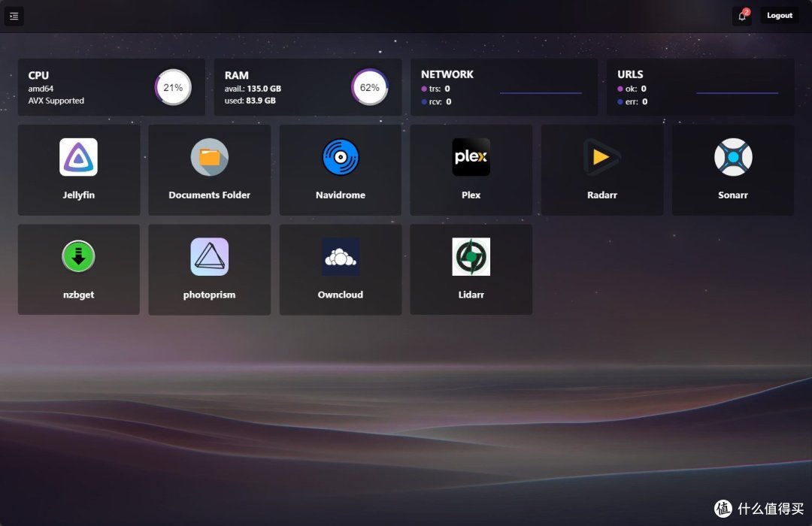Open the photoprism triangle icon
This screenshot has height=526, width=812.
[x=209, y=257]
